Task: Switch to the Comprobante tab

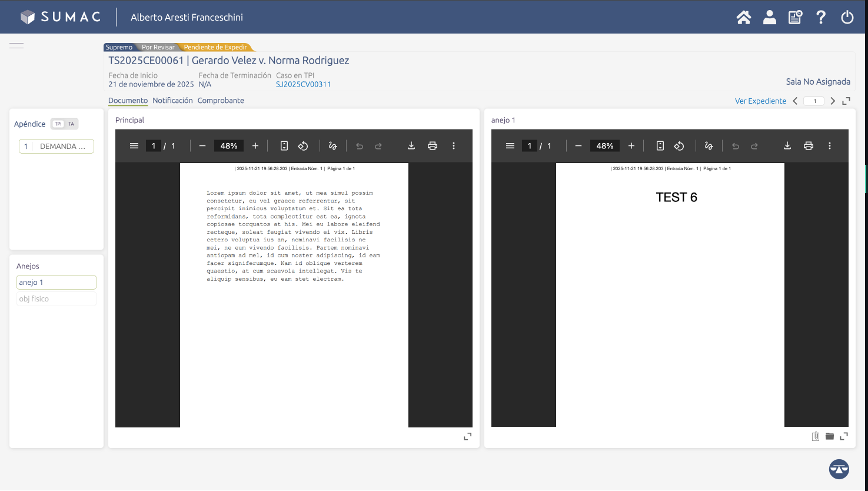Action: (221, 101)
